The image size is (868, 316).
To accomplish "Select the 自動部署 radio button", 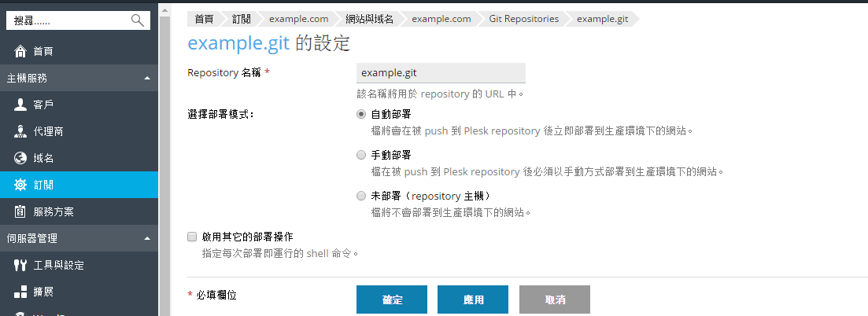I will pos(361,115).
